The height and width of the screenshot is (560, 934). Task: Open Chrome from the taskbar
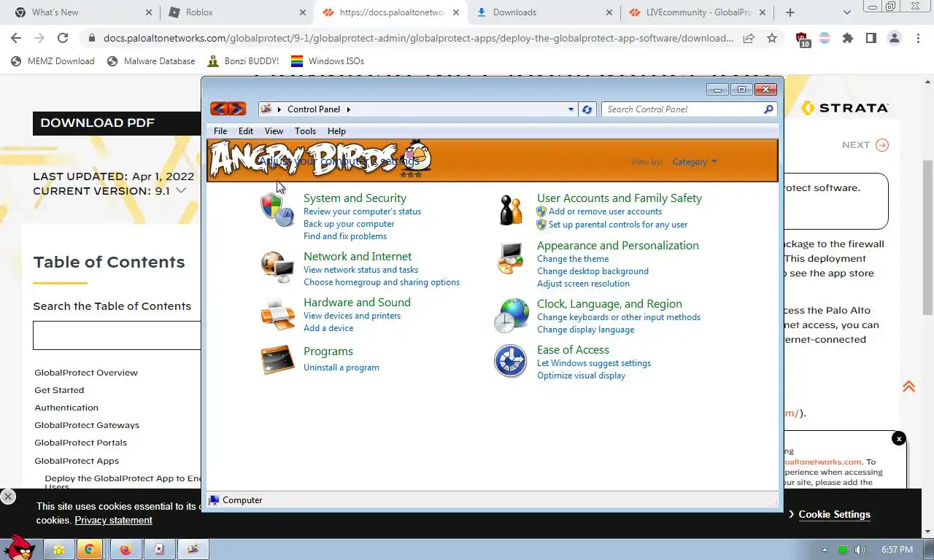[90, 549]
